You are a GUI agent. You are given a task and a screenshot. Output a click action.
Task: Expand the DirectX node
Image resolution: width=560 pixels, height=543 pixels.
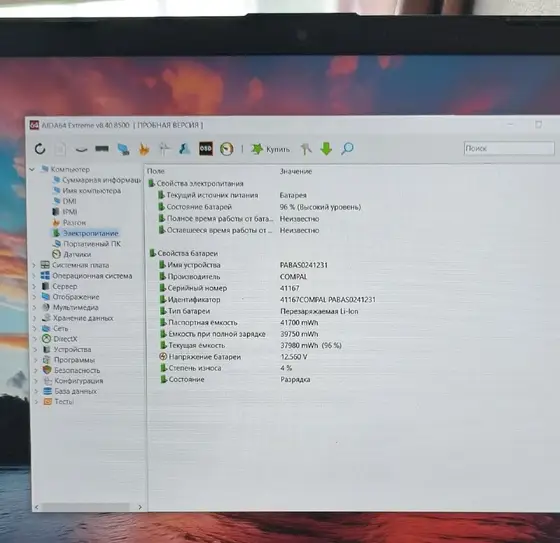tap(35, 339)
